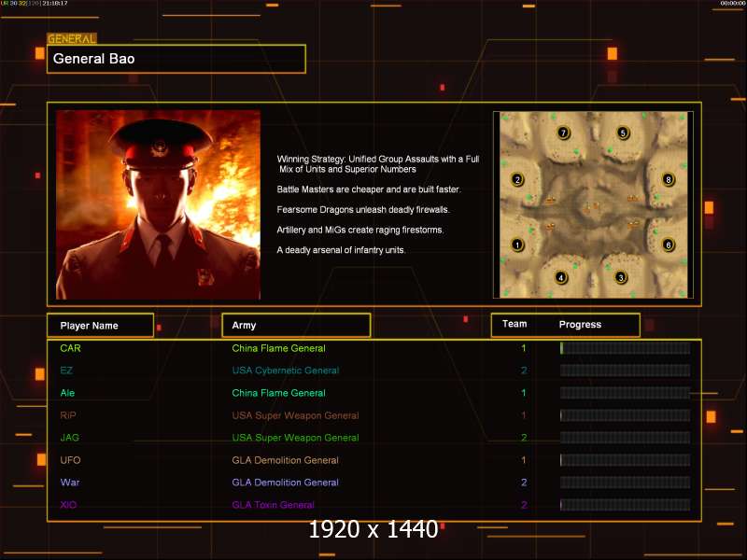Select player XIO in the list
Viewport: 747px width, 560px height.
pos(68,505)
